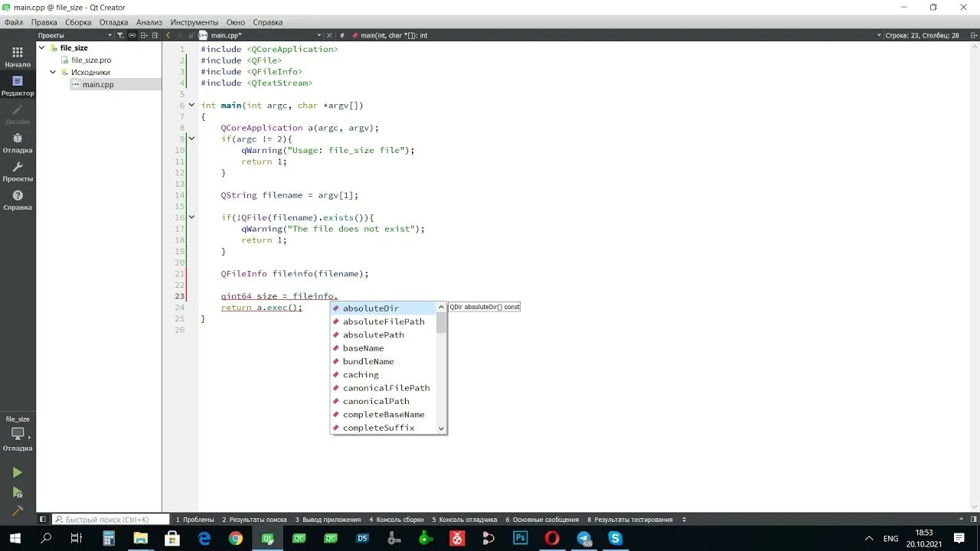
Task: Run the project with the green play icon
Action: [17, 471]
